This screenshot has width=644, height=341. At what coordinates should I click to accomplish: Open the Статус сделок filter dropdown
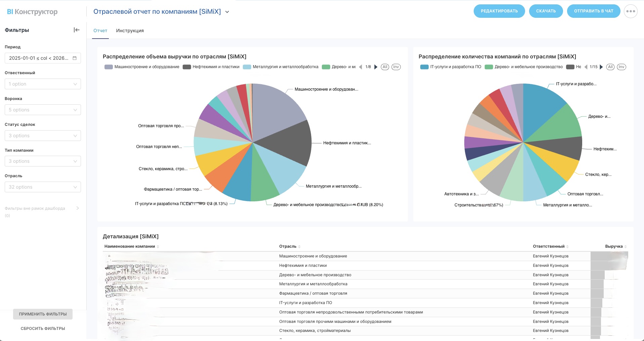coord(43,136)
